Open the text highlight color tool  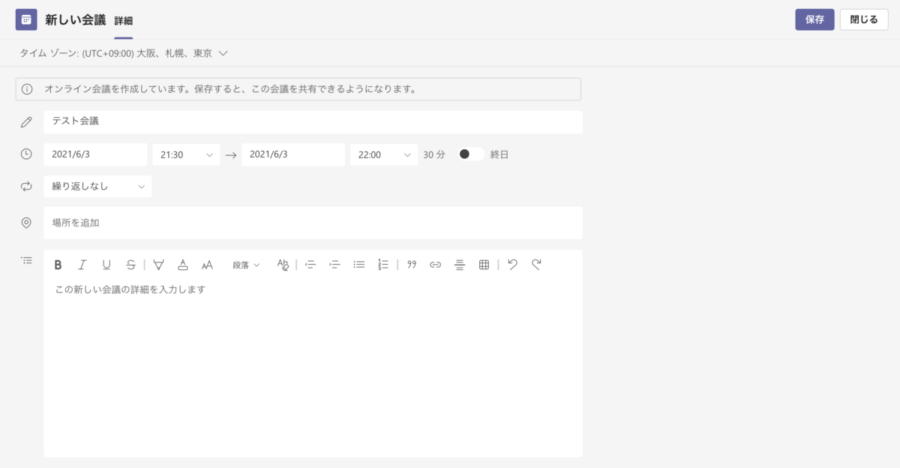tap(158, 265)
